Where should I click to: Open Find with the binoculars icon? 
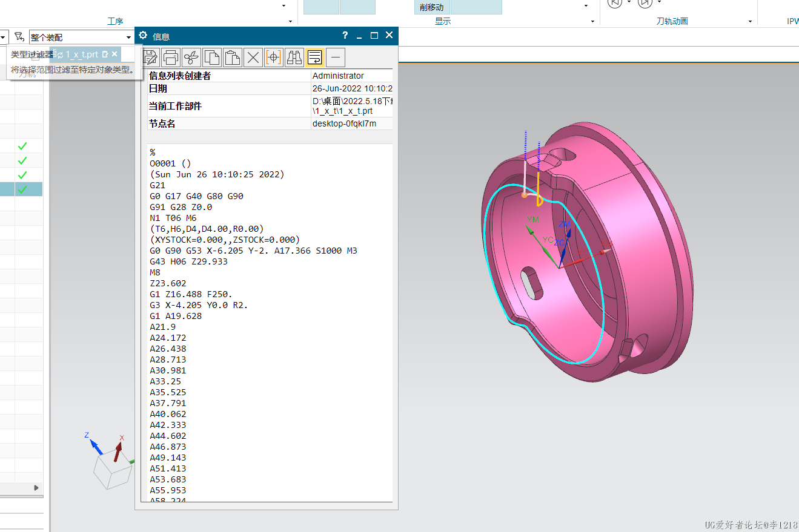pos(294,57)
